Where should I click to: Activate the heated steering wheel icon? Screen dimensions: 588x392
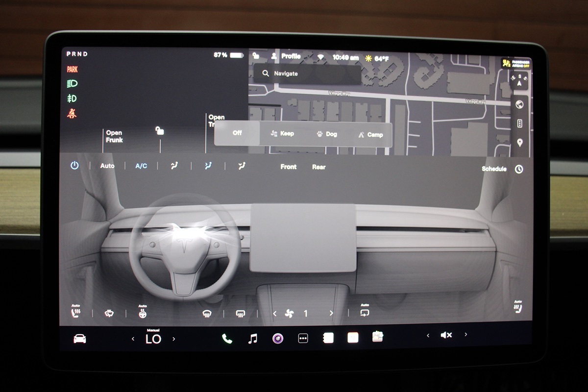pos(142,313)
